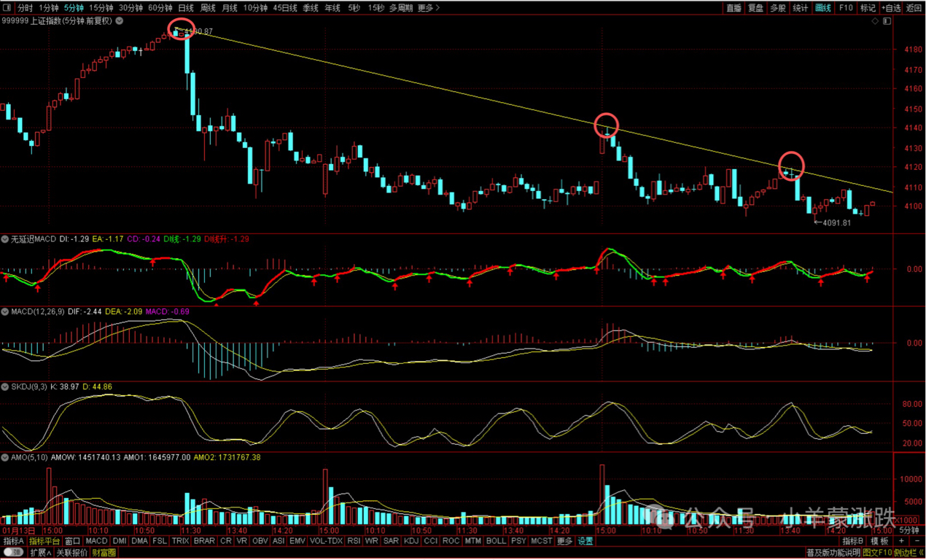Click the side panel toggle icon at chart top-right
The width and height of the screenshot is (926, 560).
point(887,21)
